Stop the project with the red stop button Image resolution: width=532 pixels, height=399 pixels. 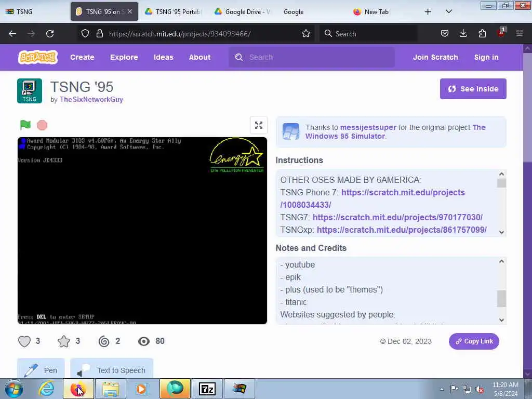point(42,125)
